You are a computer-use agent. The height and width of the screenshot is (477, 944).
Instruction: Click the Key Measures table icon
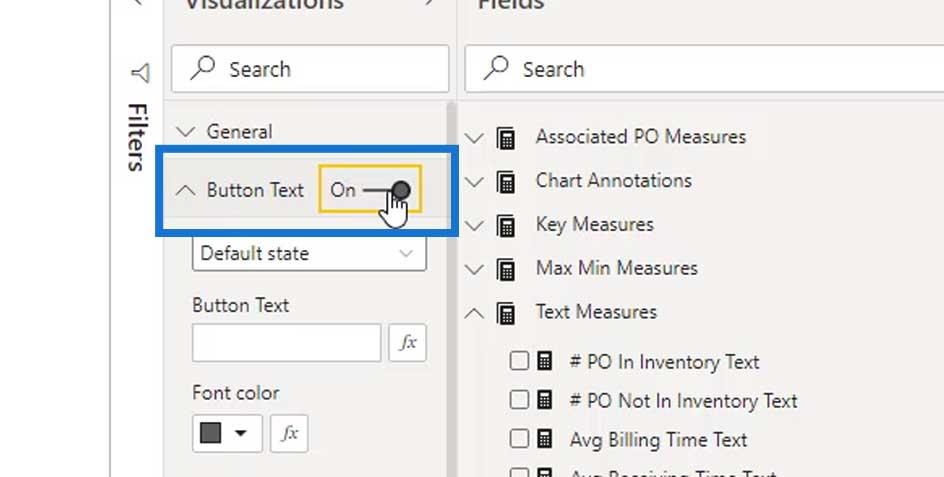tap(507, 225)
